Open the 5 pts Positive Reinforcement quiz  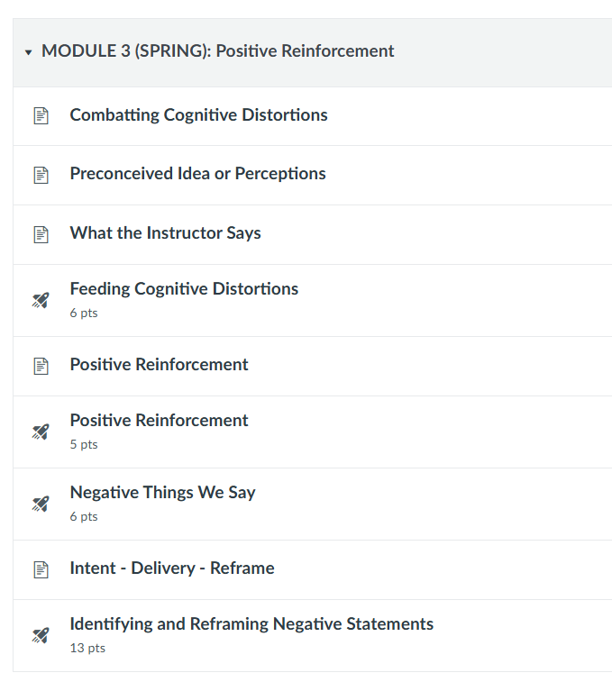tap(159, 420)
